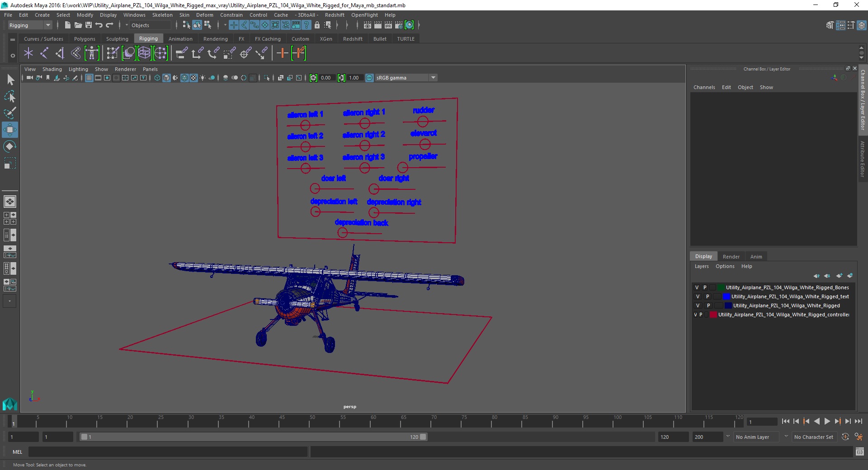Toggle auto keyframe button
This screenshot has width=868, height=470.
coord(845,437)
